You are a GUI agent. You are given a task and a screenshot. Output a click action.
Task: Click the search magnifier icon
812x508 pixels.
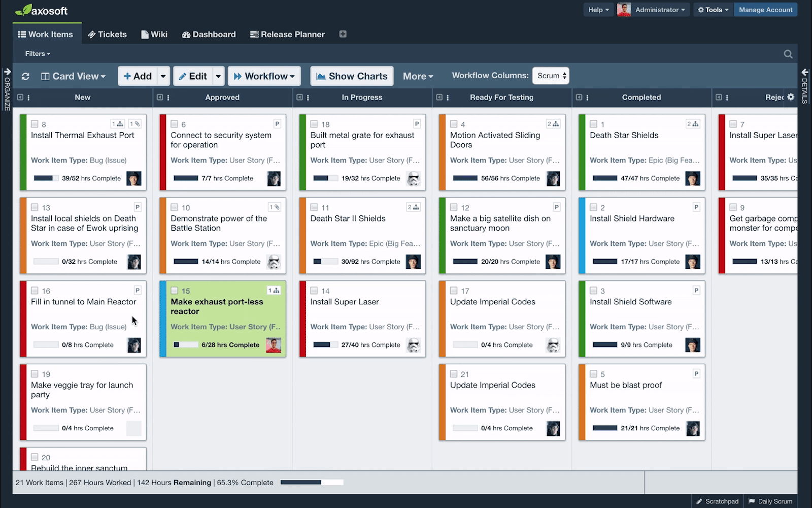coord(788,54)
